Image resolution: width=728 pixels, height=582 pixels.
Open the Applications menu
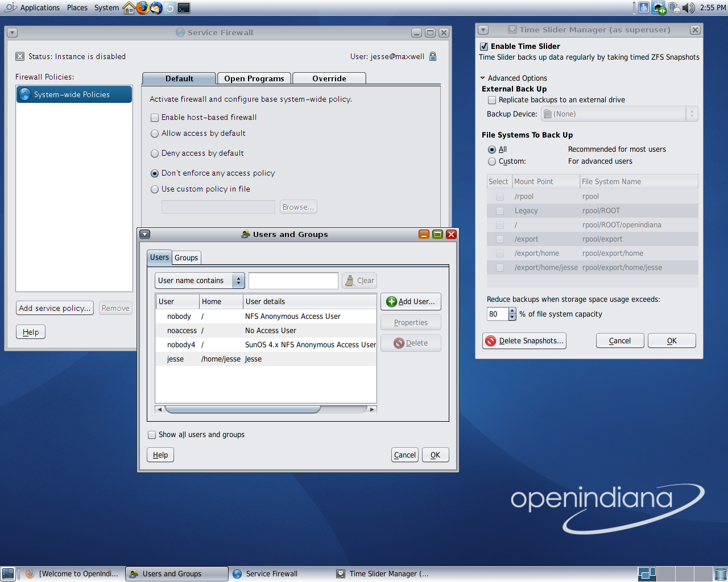pos(40,8)
